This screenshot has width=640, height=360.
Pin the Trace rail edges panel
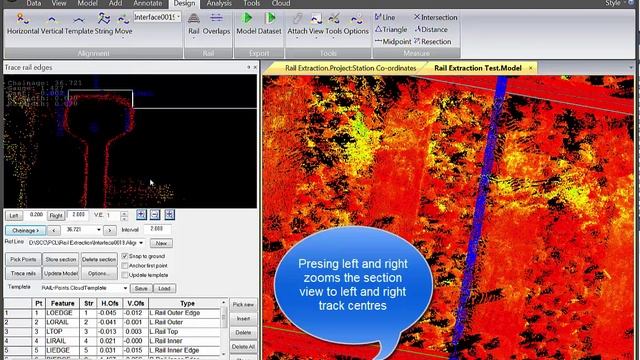pyautogui.click(x=248, y=67)
